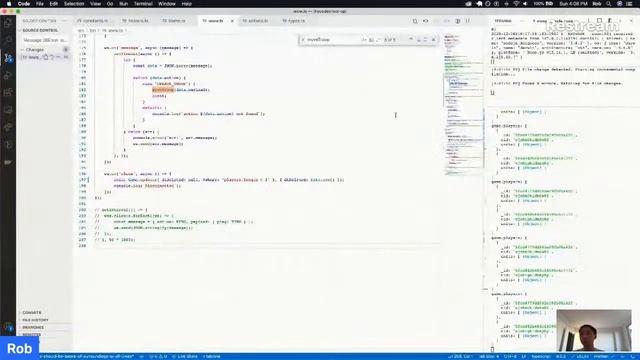Viewport: 640px width, 360px height.
Task: Expand the replace toggle in find widget
Action: click(303, 40)
